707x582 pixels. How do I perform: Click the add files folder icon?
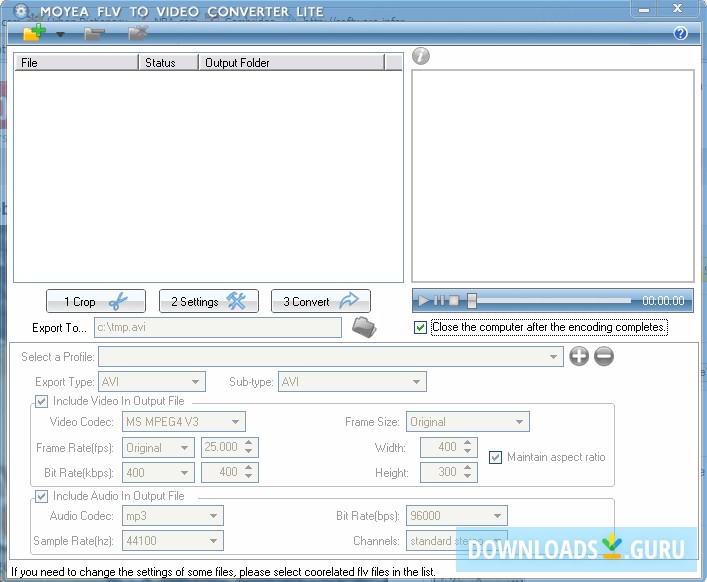pyautogui.click(x=34, y=32)
